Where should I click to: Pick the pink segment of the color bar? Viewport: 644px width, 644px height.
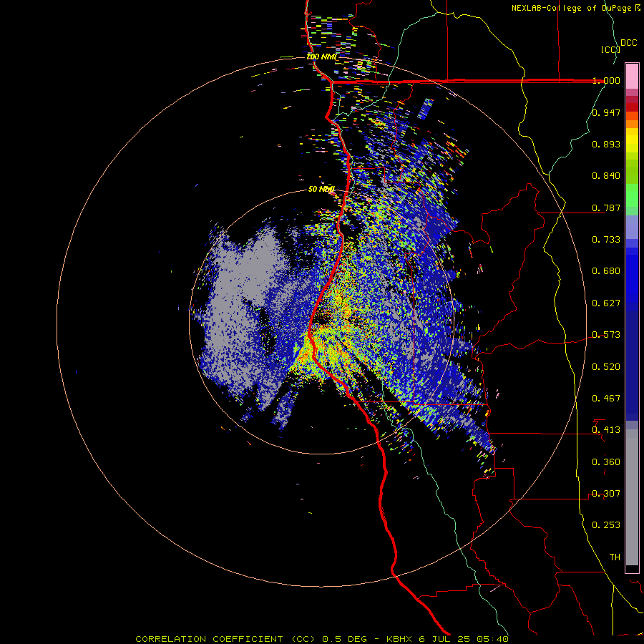632,77
